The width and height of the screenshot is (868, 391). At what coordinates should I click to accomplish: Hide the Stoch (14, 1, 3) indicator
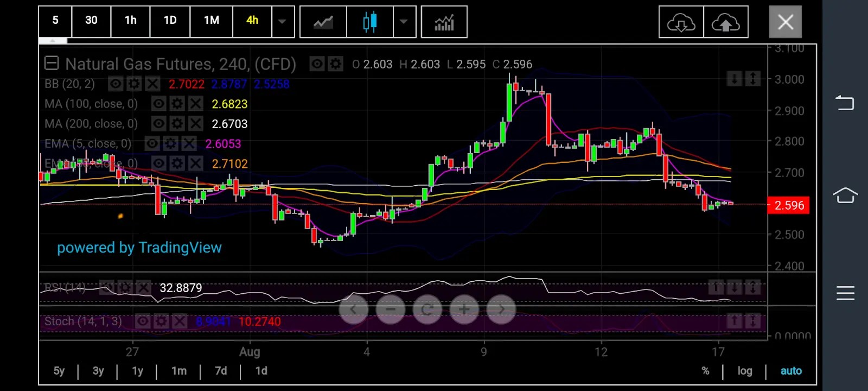(x=143, y=321)
